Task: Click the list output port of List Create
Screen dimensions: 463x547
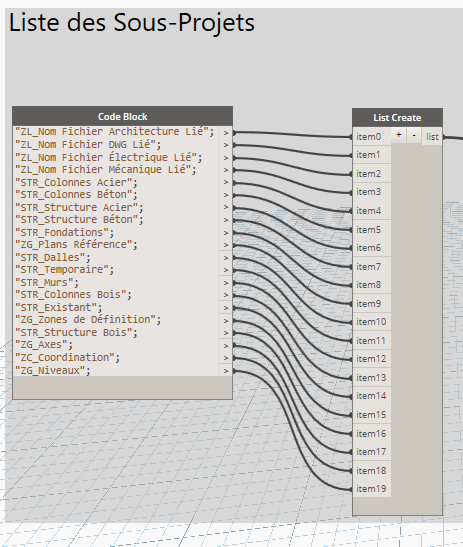Action: (432, 137)
